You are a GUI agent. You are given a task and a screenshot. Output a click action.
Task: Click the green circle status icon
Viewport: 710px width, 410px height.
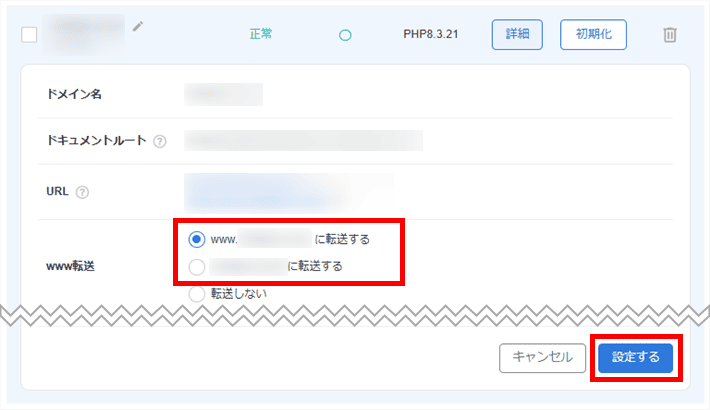click(x=345, y=35)
